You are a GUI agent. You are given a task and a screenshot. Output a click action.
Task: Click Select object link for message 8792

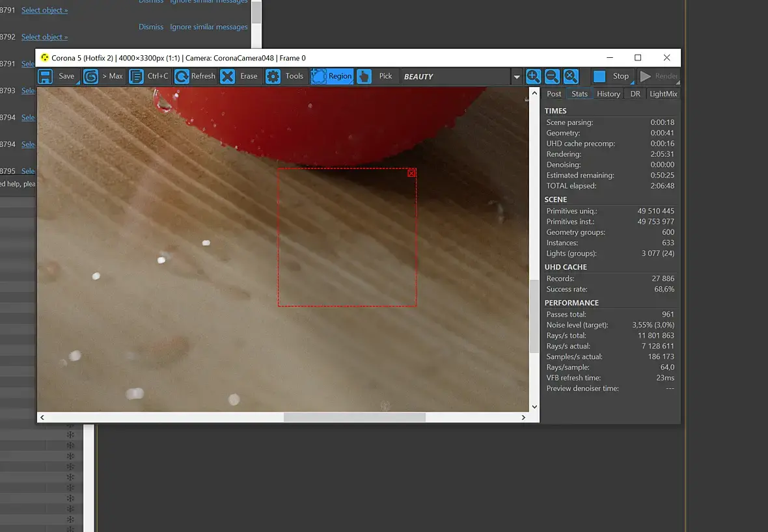44,37
